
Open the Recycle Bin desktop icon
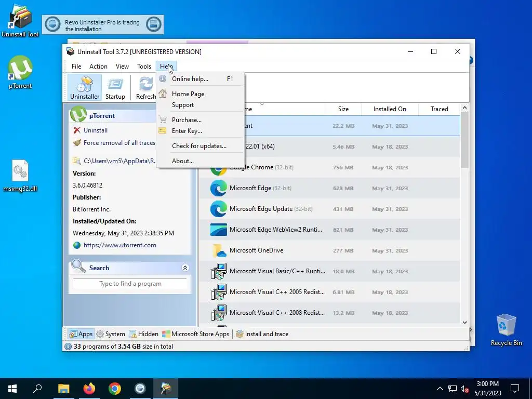coord(506,330)
